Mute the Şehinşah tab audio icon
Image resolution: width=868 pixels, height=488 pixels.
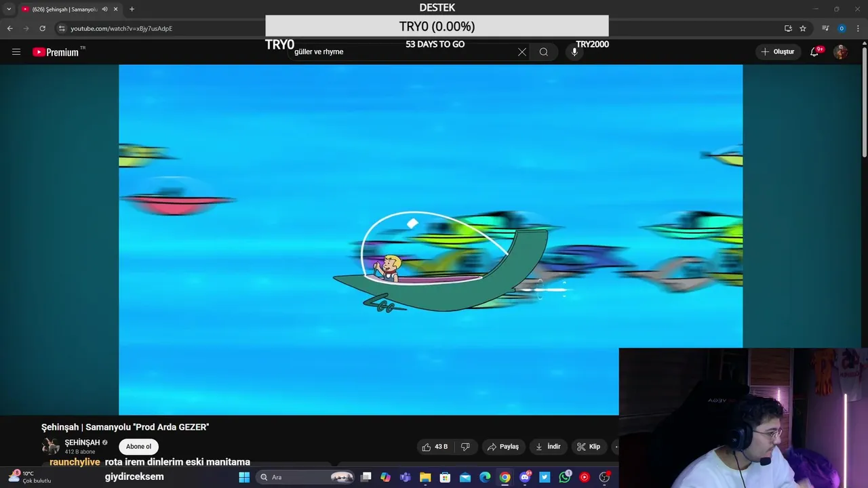[x=104, y=9]
